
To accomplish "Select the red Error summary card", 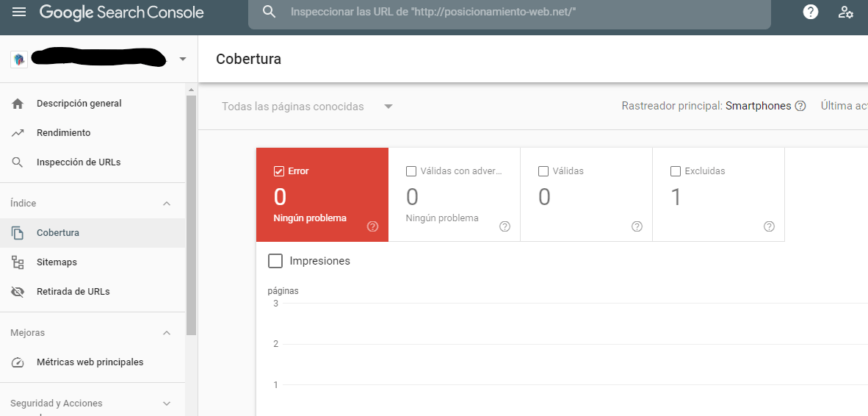I will click(322, 195).
